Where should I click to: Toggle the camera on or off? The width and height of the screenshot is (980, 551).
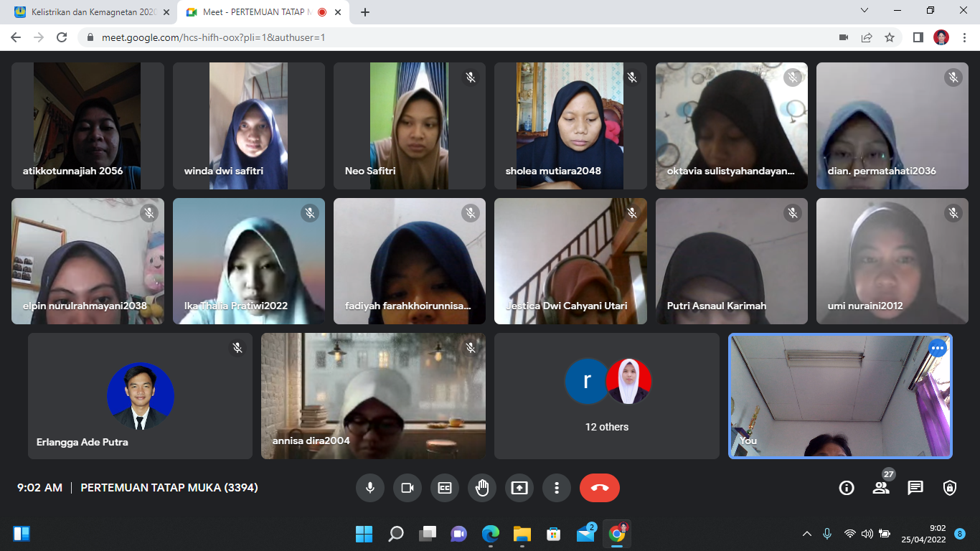coord(407,488)
